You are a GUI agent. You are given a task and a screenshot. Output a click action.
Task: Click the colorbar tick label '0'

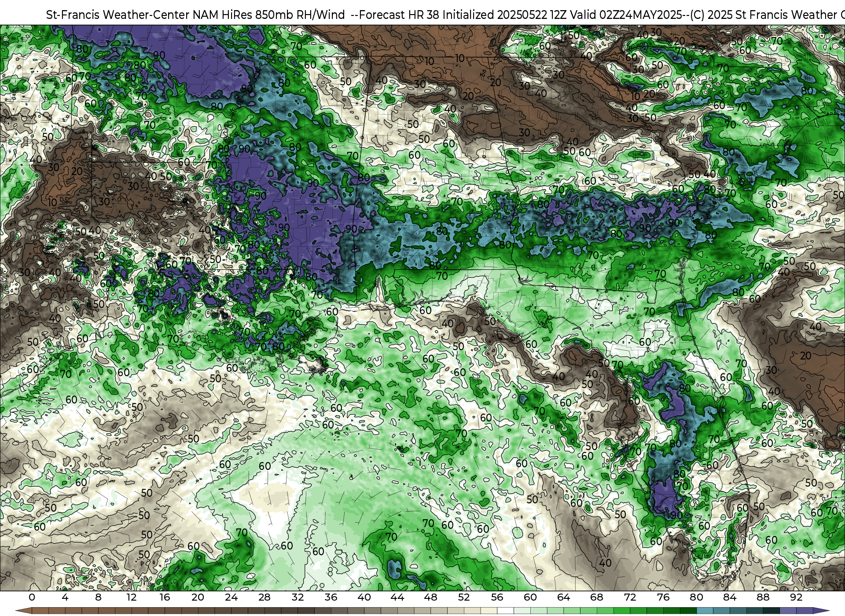pos(32,597)
